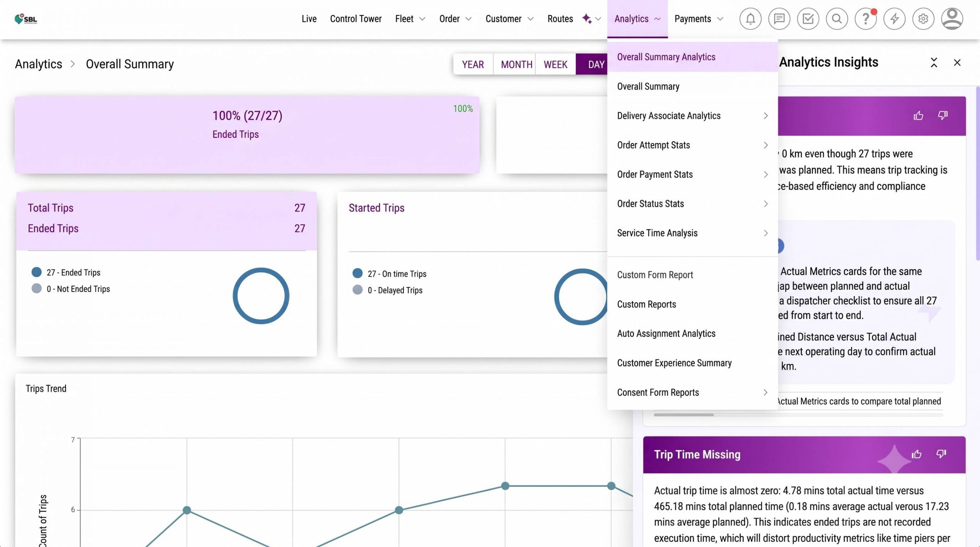Expand the Payments dropdown menu
This screenshot has width=980, height=547.
coord(699,19)
